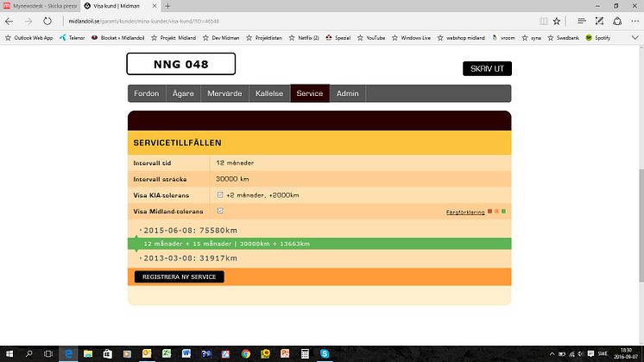Open Outlook from the taskbar
Image resolution: width=644 pixels, height=362 pixels.
(147, 353)
